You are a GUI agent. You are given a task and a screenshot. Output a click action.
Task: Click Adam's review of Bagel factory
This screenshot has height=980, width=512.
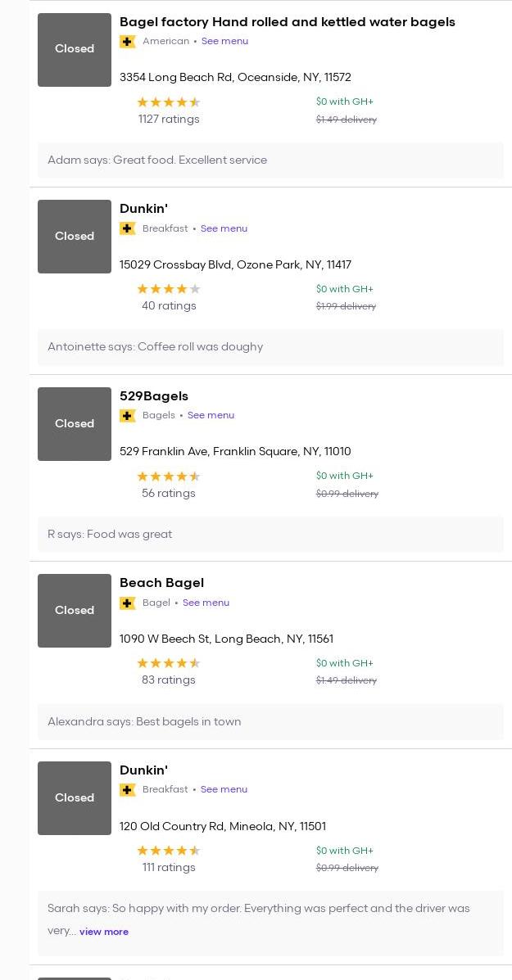tap(157, 160)
